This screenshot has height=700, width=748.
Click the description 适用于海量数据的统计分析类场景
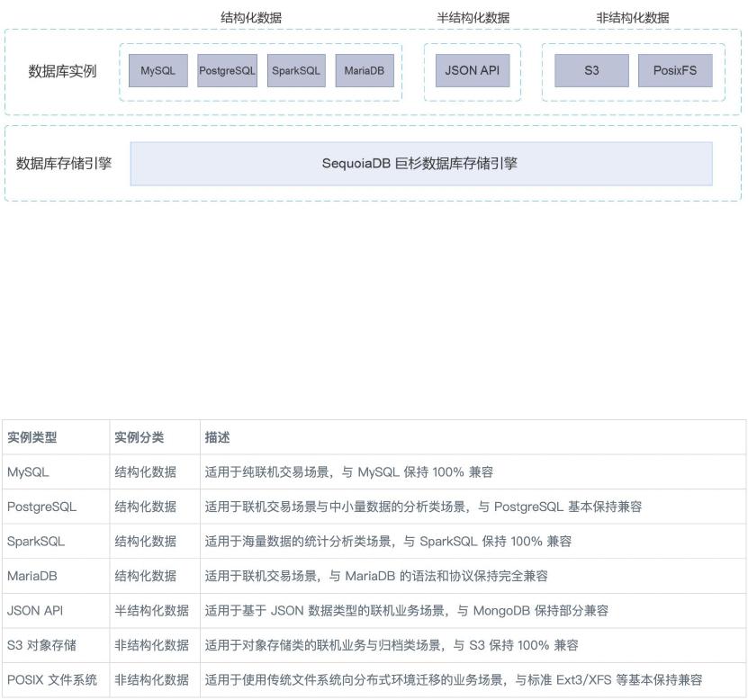(388, 542)
